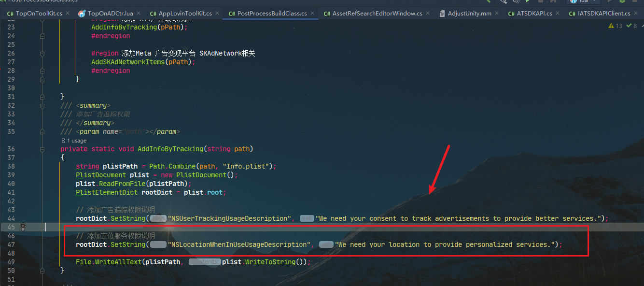Select the AppLovinToolKit.cs editor tab
This screenshot has width=644, height=286.
pos(185,14)
